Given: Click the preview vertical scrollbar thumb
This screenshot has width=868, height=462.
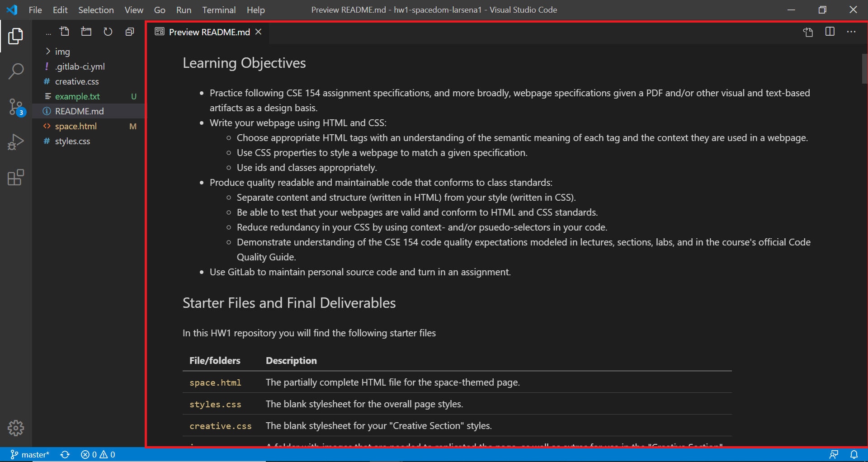Looking at the screenshot, I should [x=864, y=69].
